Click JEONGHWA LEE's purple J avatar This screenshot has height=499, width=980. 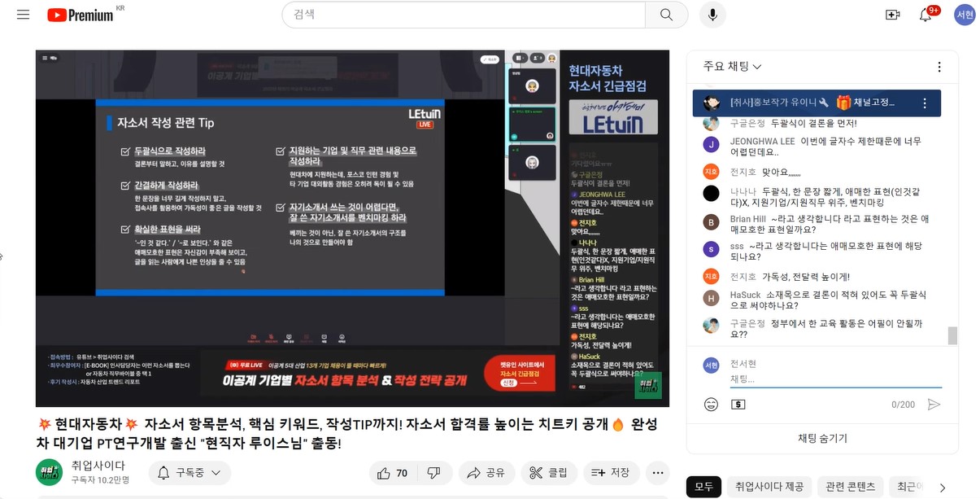point(712,145)
